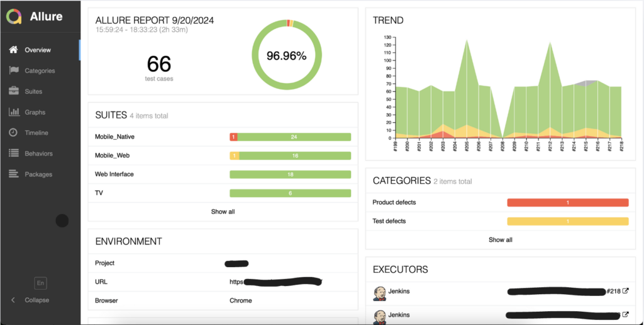Open the Mobile_Native suite

(114, 137)
